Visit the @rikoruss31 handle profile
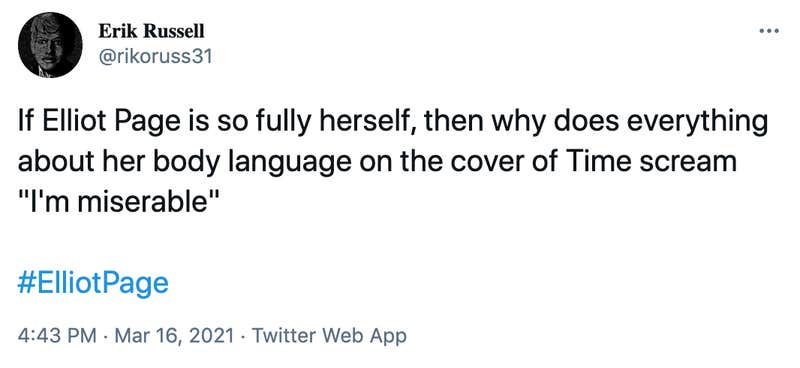 (155, 58)
